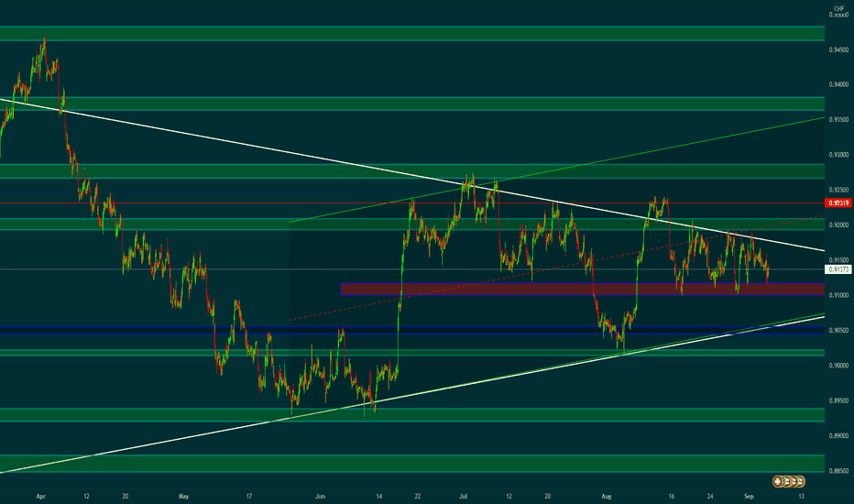Click the 22 date label on time axis
The width and height of the screenshot is (854, 504).
coord(418,497)
